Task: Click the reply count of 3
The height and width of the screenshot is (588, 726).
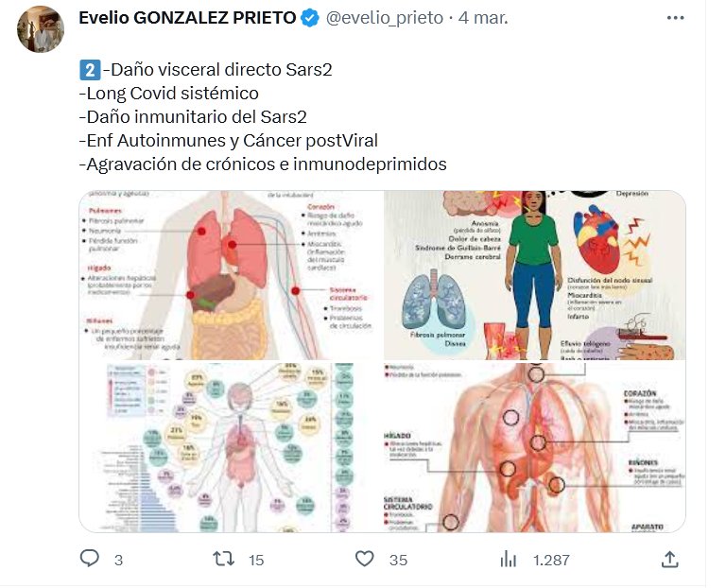Action: (118, 560)
